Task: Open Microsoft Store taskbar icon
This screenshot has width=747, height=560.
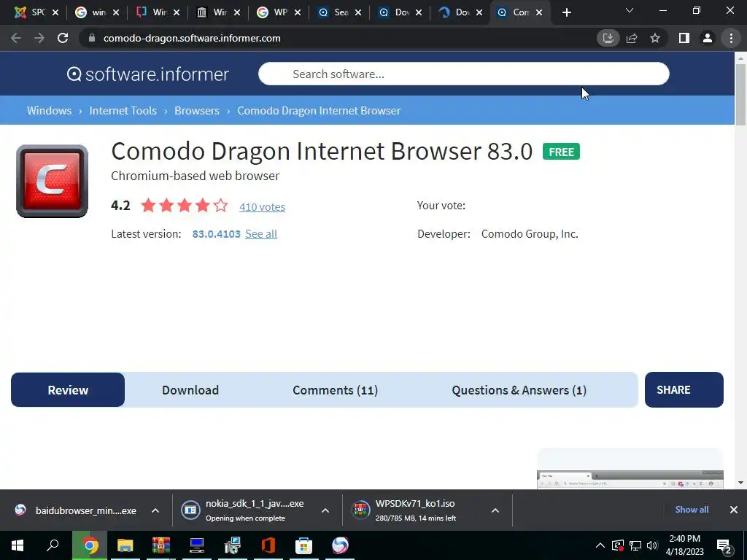Action: point(304,545)
